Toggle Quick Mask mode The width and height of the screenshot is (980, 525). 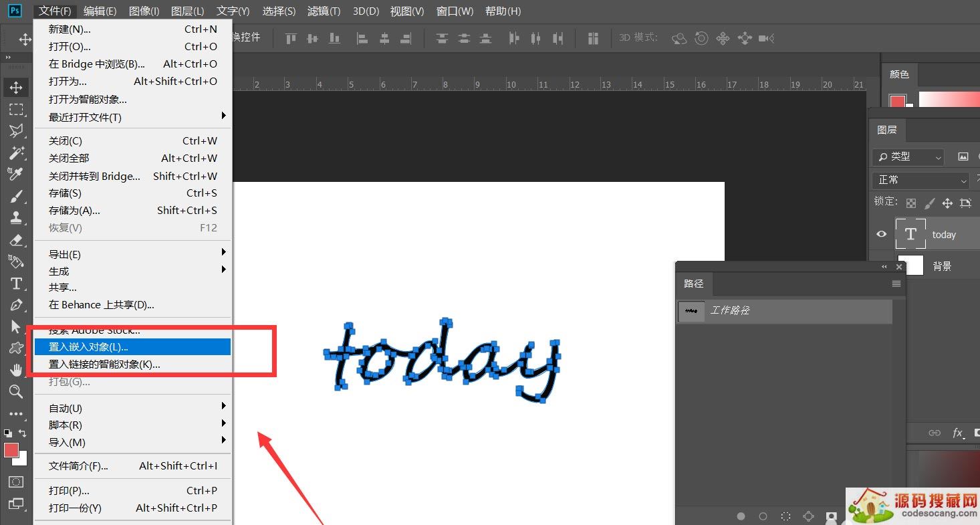tap(16, 482)
